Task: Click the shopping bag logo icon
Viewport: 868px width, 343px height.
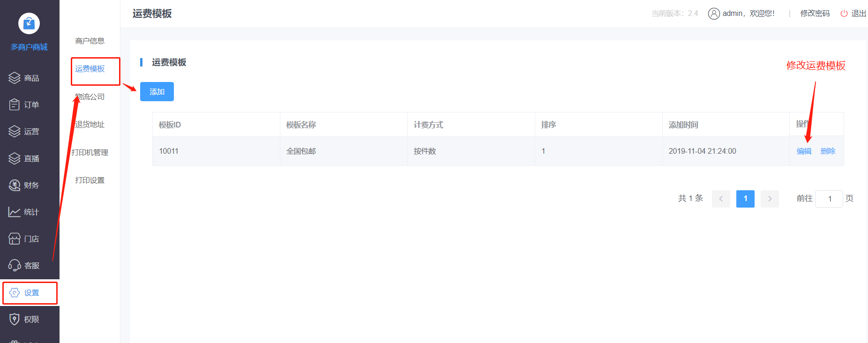Action: tap(29, 23)
